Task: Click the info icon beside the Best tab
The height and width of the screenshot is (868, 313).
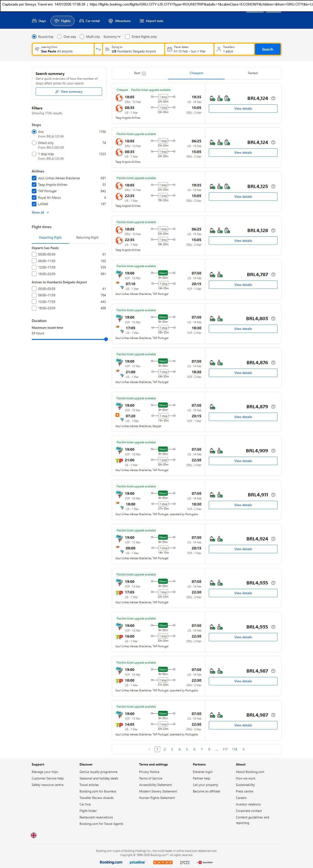Action: coord(144,73)
